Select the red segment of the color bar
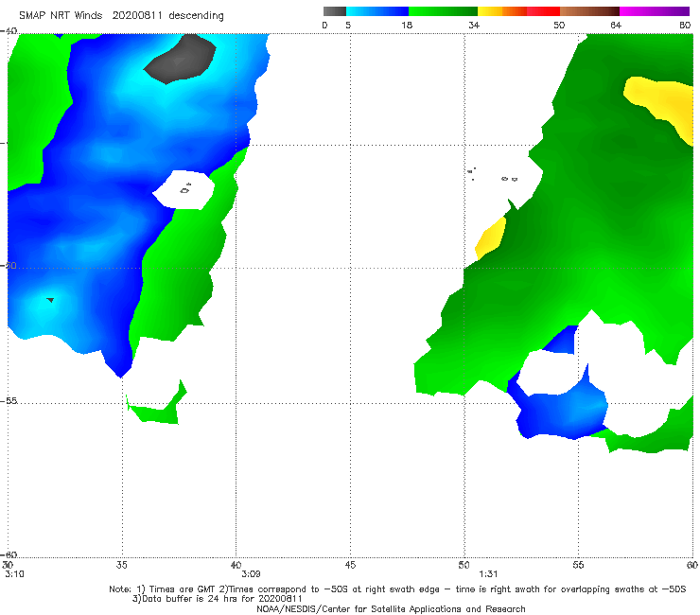 543,11
